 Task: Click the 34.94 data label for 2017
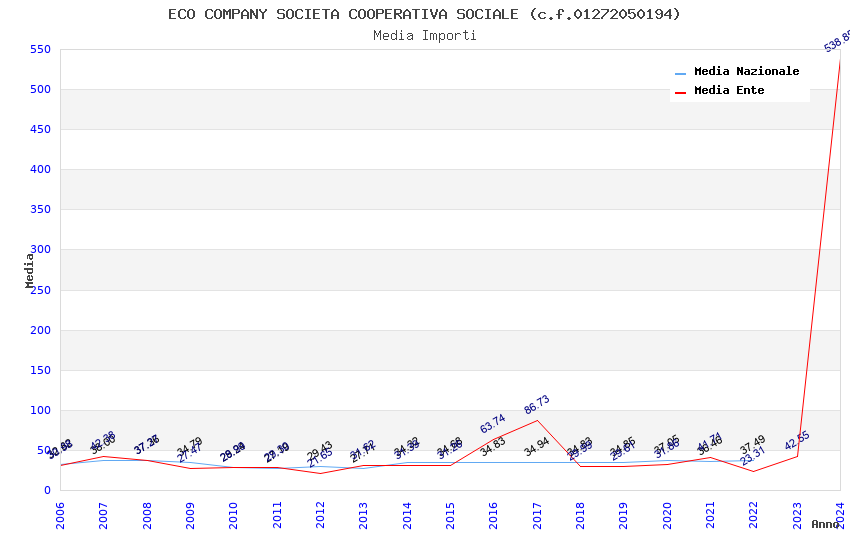(x=537, y=447)
